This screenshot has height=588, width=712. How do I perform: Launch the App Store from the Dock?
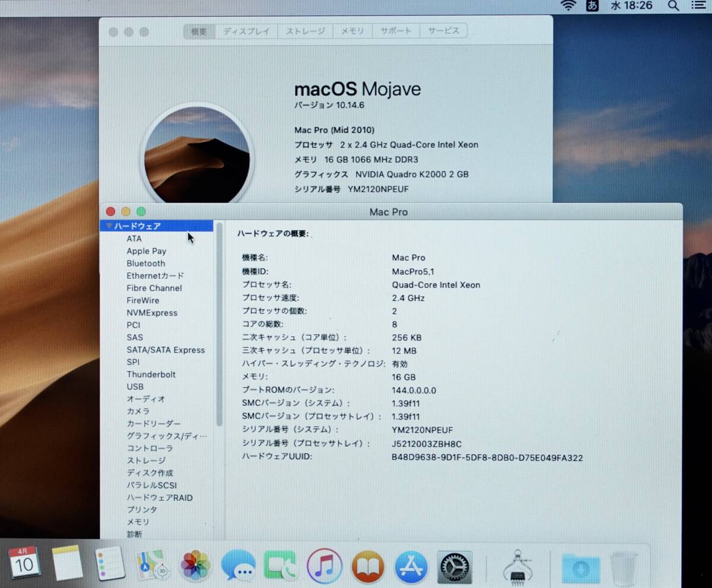click(x=411, y=567)
